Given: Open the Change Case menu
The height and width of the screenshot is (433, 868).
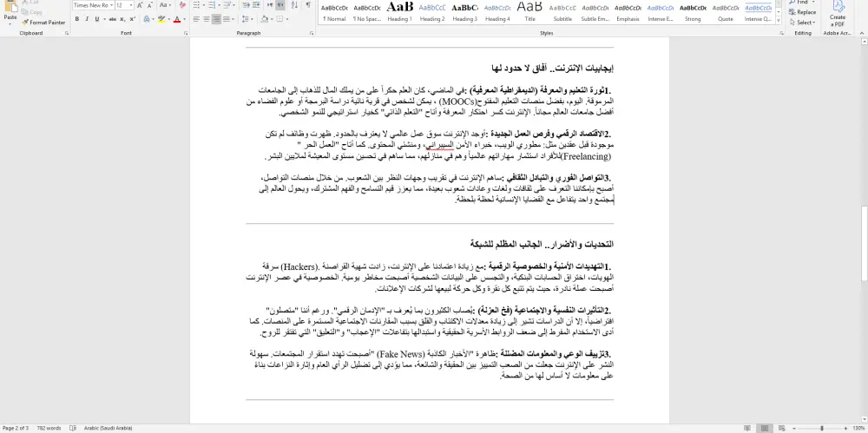Looking at the screenshot, I should 164,5.
